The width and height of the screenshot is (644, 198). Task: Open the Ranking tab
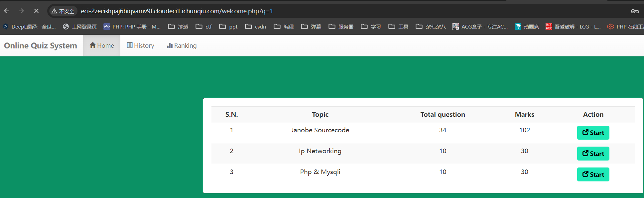click(x=182, y=45)
